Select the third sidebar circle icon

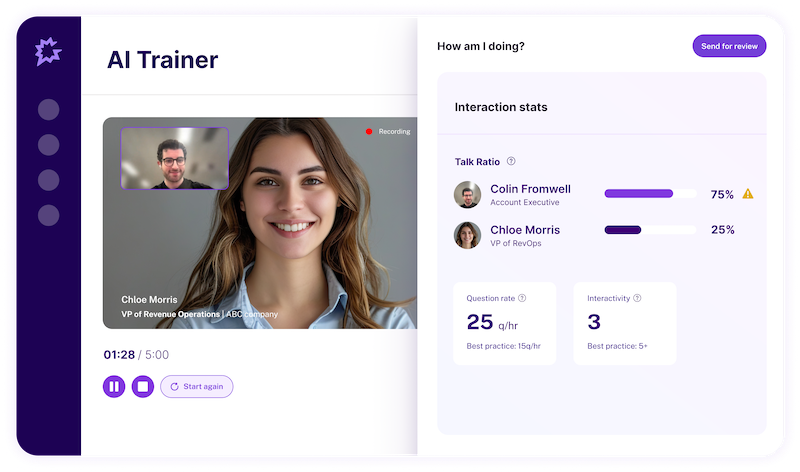point(48,180)
